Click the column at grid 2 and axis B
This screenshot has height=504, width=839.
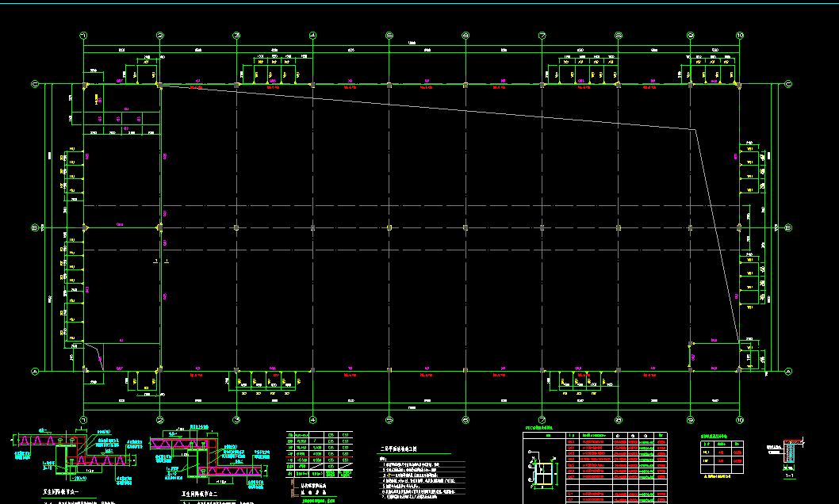pyautogui.click(x=160, y=227)
